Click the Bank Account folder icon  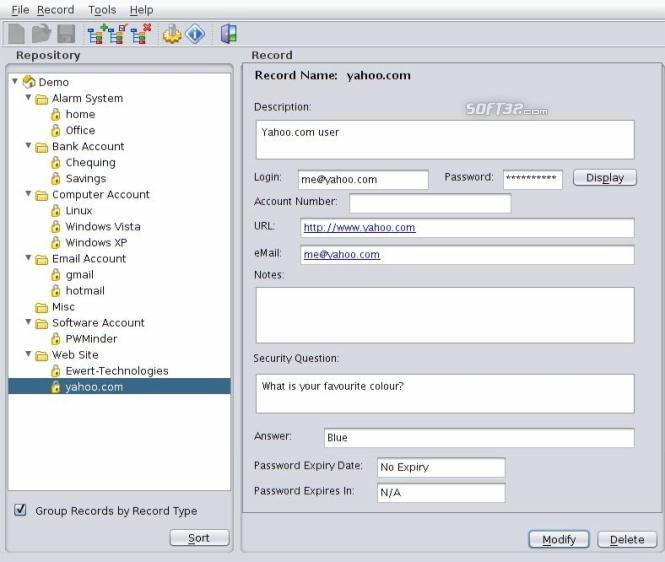(x=42, y=147)
